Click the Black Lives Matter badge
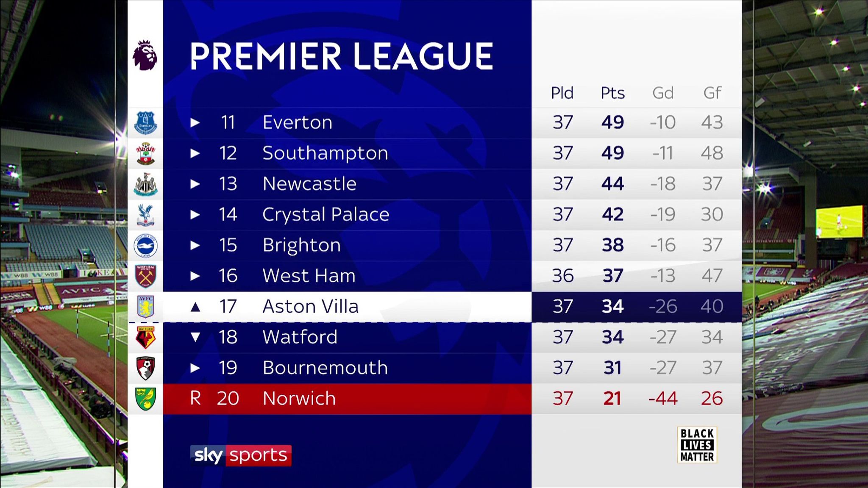The height and width of the screenshot is (488, 868). pyautogui.click(x=697, y=445)
